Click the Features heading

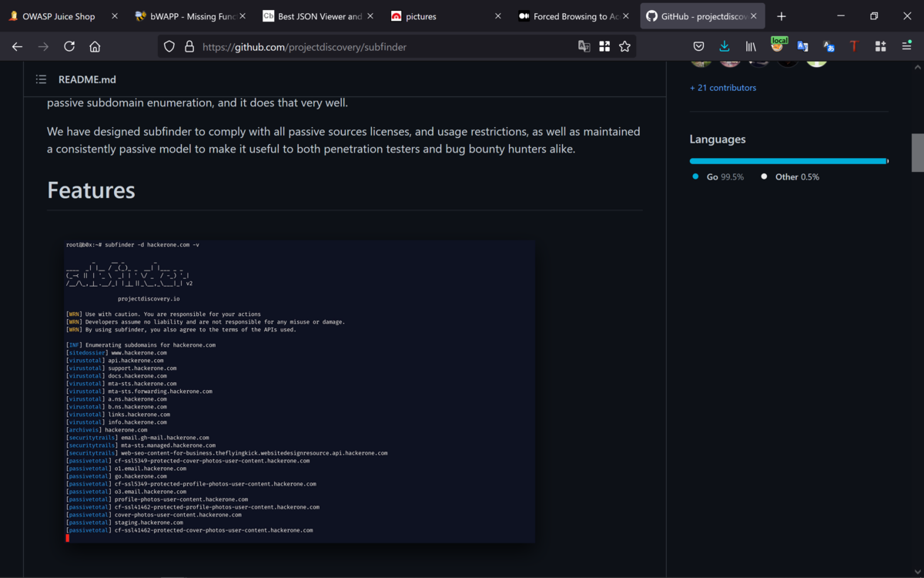(91, 190)
